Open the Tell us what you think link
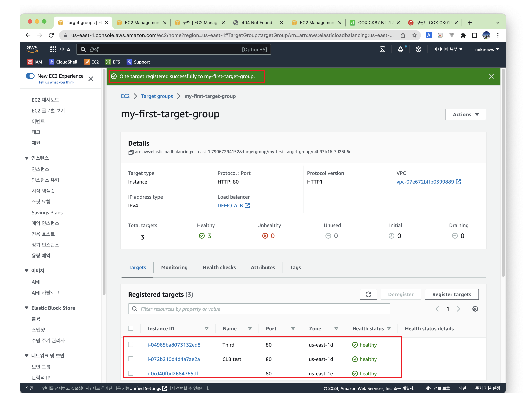This screenshot has height=420, width=526. pos(56,82)
